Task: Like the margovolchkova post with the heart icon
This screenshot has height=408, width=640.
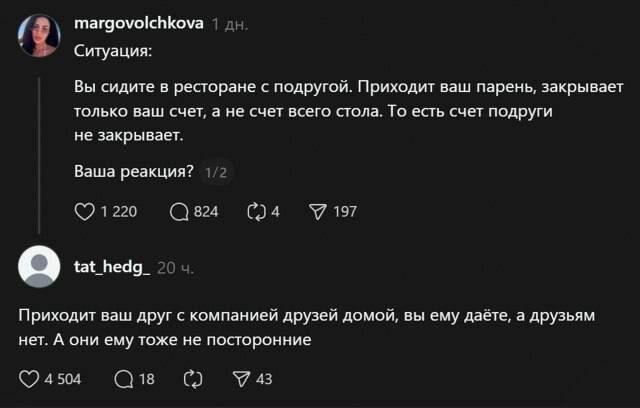Action: (x=85, y=211)
